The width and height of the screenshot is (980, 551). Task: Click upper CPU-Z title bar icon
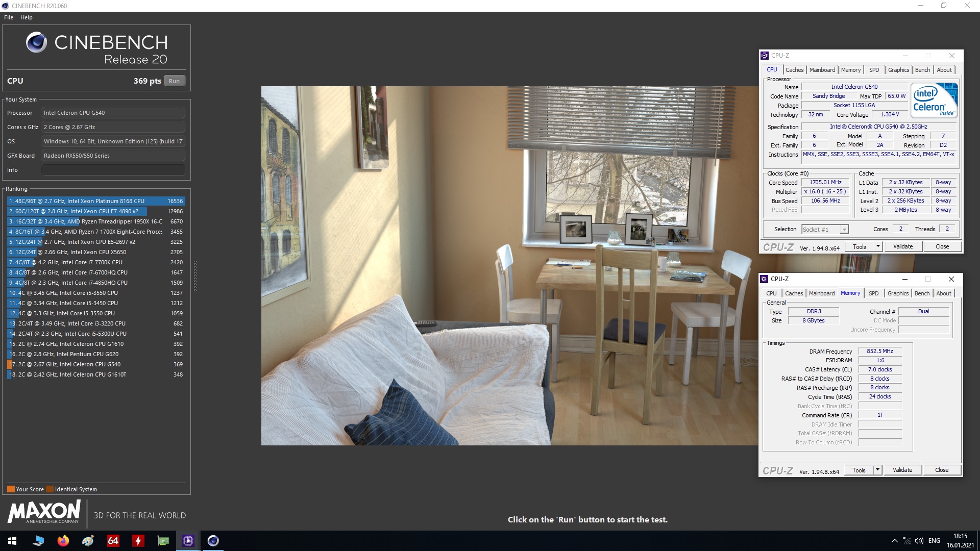tap(764, 56)
